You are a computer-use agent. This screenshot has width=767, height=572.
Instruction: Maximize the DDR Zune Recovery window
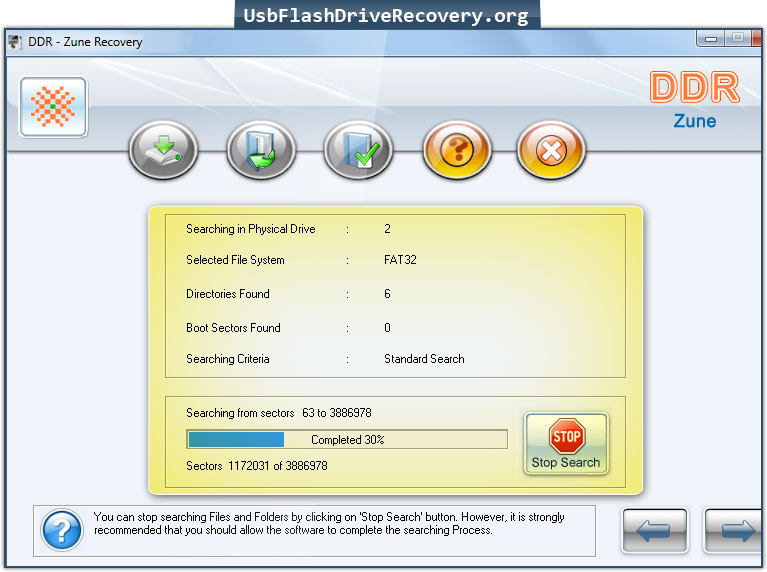(738, 38)
